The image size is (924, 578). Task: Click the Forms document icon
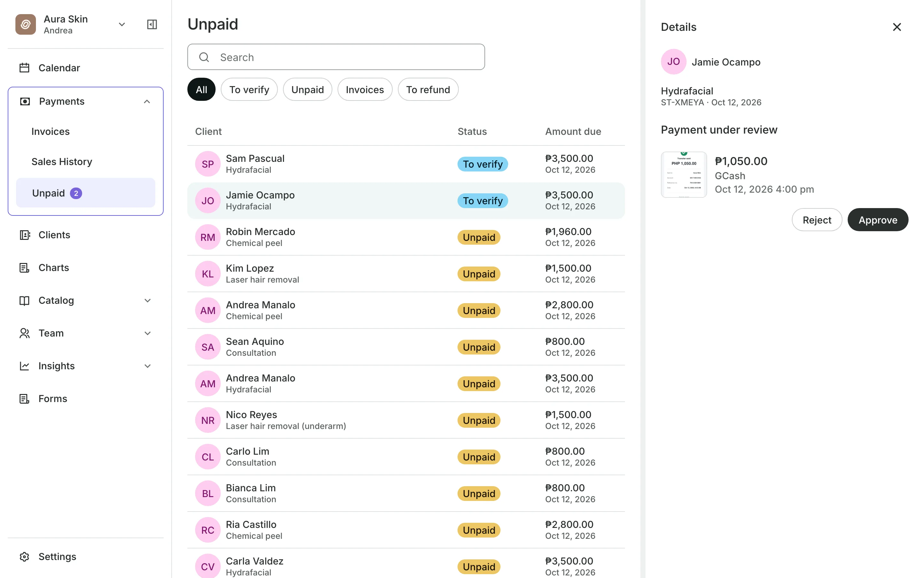pyautogui.click(x=24, y=399)
